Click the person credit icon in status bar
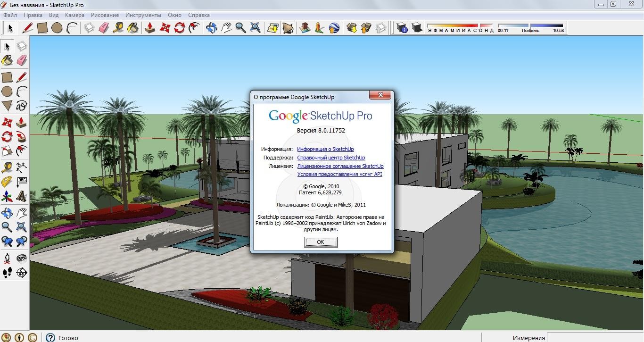This screenshot has width=644, height=342. tap(19, 337)
